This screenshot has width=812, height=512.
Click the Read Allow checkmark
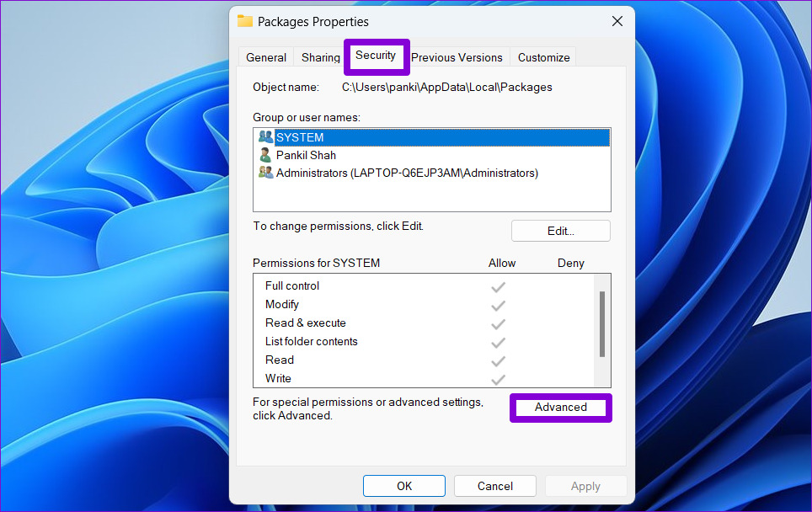498,360
